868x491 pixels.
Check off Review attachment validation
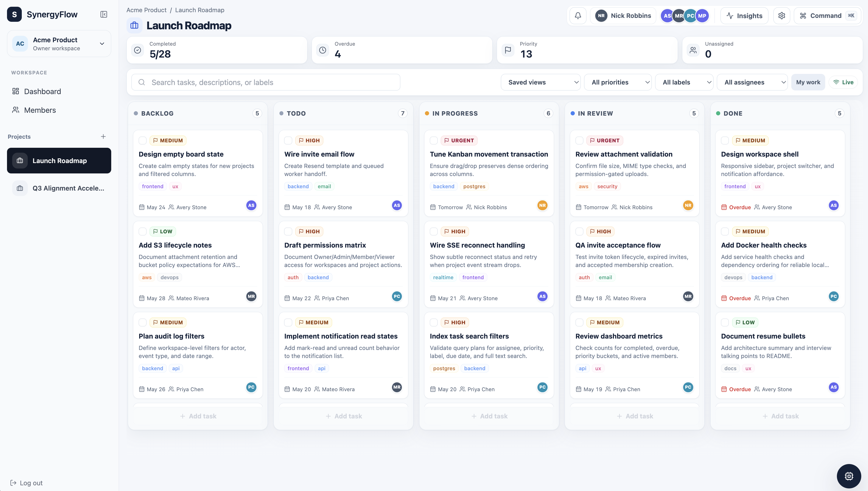[579, 141]
